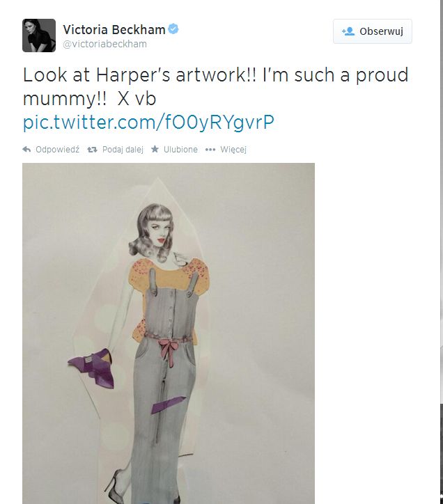Click the pink bow belt in artwork
Screen dimensions: 443x504
[x=169, y=345]
